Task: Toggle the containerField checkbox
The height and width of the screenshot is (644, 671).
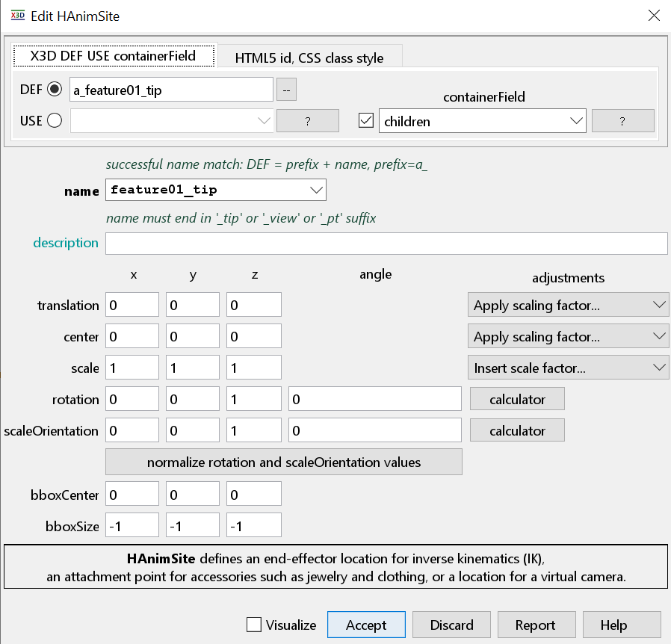Action: click(365, 120)
